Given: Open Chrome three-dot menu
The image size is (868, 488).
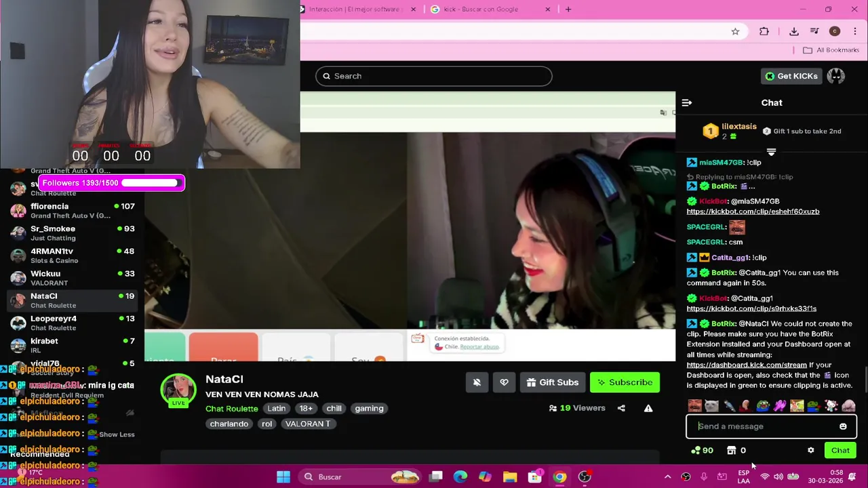Looking at the screenshot, I should [x=854, y=31].
